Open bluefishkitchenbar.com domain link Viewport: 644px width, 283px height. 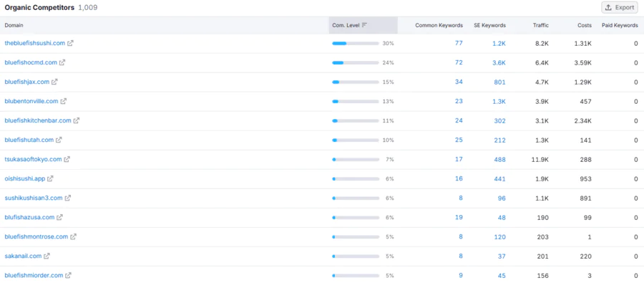[38, 120]
